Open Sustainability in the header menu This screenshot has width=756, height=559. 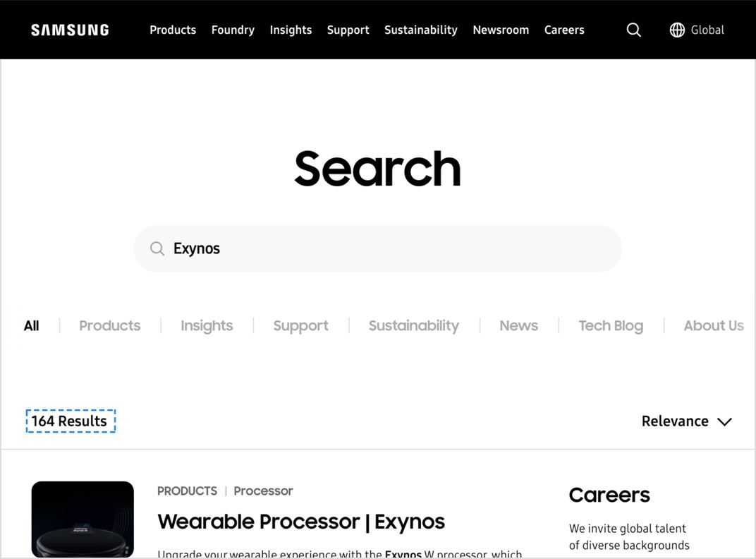pos(420,30)
